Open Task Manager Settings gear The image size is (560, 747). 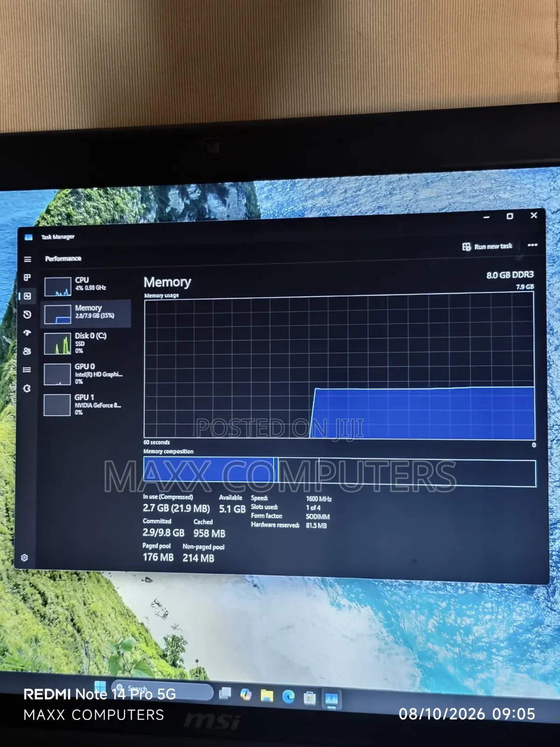[24, 557]
